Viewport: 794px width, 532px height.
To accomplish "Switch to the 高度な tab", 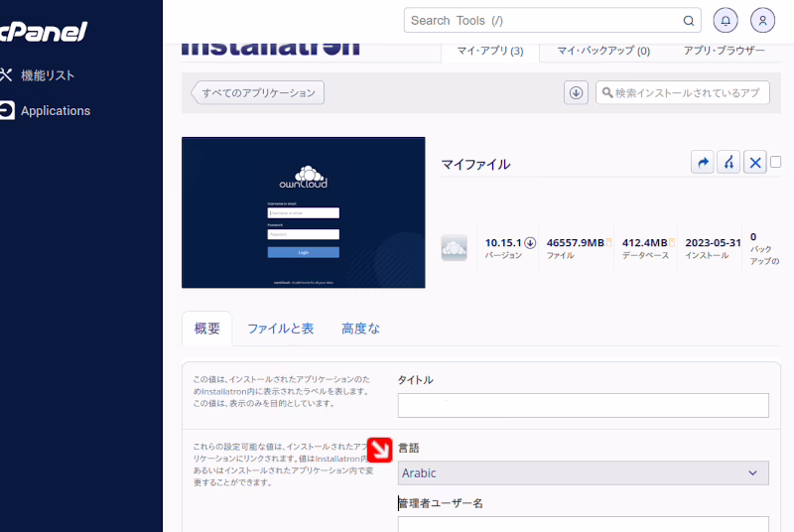I will click(360, 329).
